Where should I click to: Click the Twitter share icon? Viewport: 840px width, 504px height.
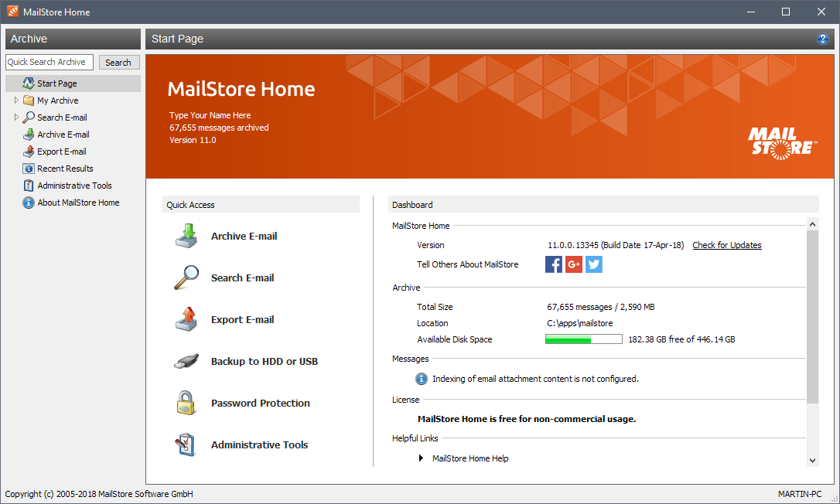coord(594,264)
